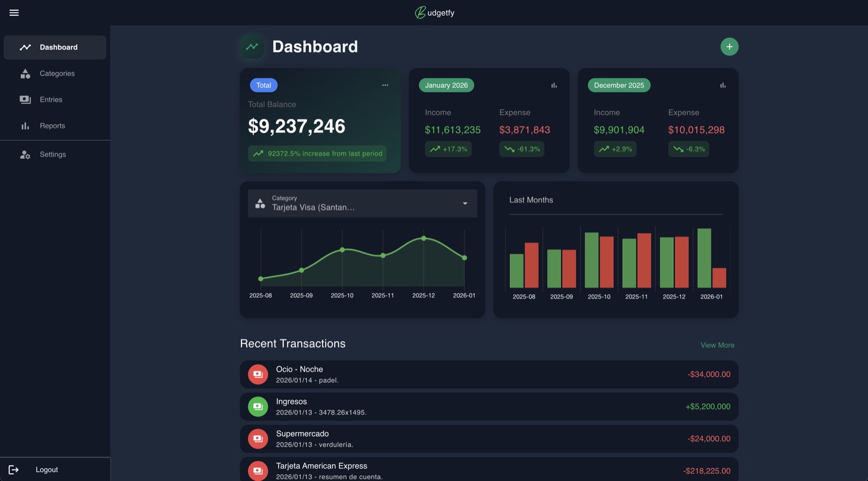868x481 pixels.
Task: Open the Reports sidebar item
Action: coord(52,125)
